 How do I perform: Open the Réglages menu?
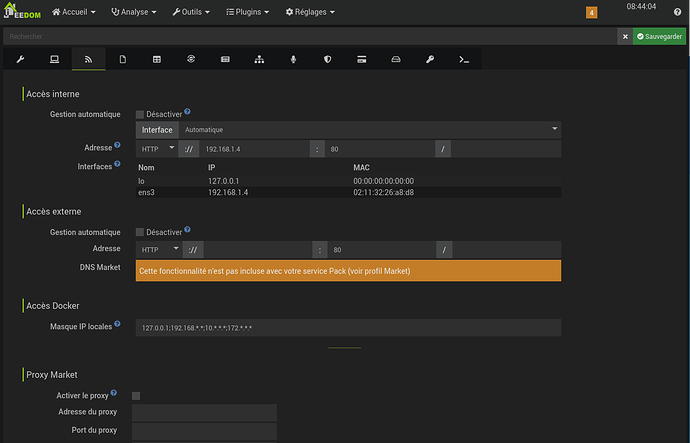point(310,12)
